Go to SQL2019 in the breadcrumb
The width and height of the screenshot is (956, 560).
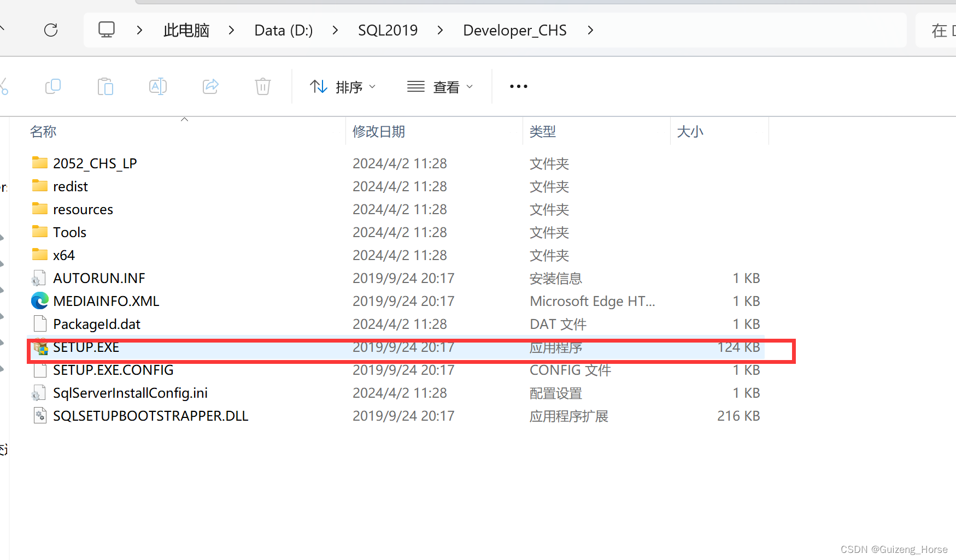[388, 30]
